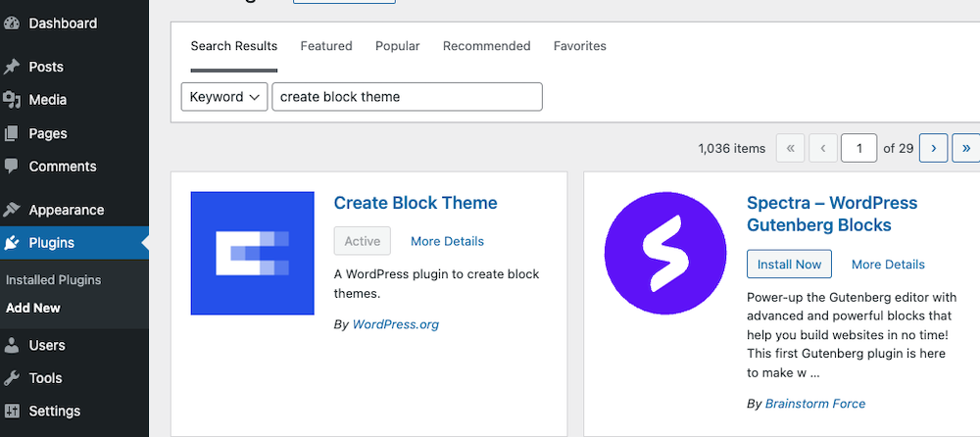
Task: Open Spectra – WordPress Gutenberg Blocks title
Action: pyautogui.click(x=832, y=214)
